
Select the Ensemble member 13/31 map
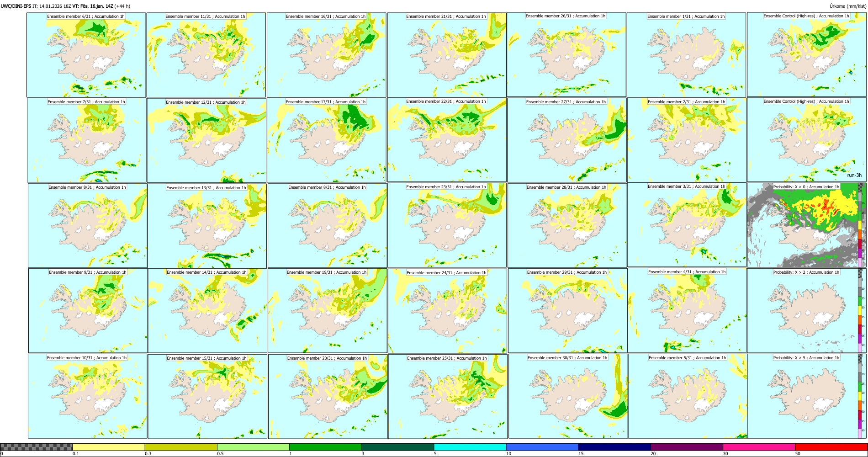(207, 226)
